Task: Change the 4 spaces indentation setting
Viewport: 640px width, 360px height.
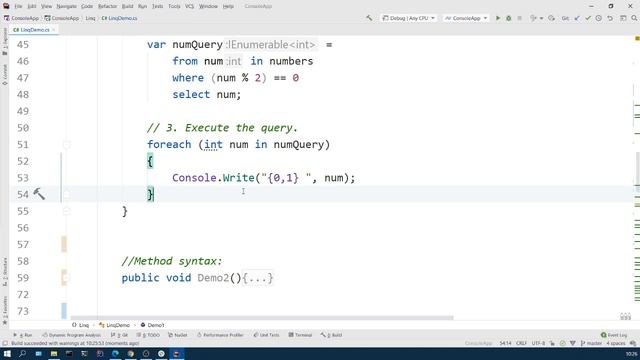Action: point(616,343)
